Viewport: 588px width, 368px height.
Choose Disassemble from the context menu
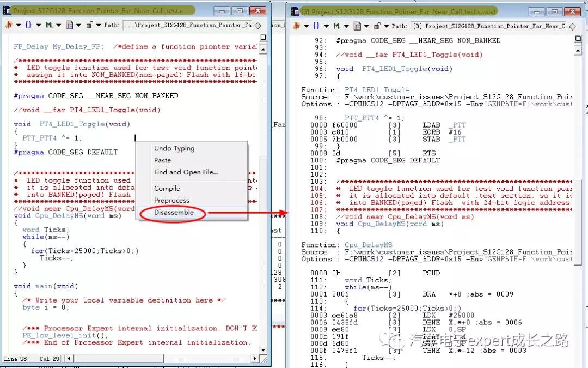tap(174, 213)
